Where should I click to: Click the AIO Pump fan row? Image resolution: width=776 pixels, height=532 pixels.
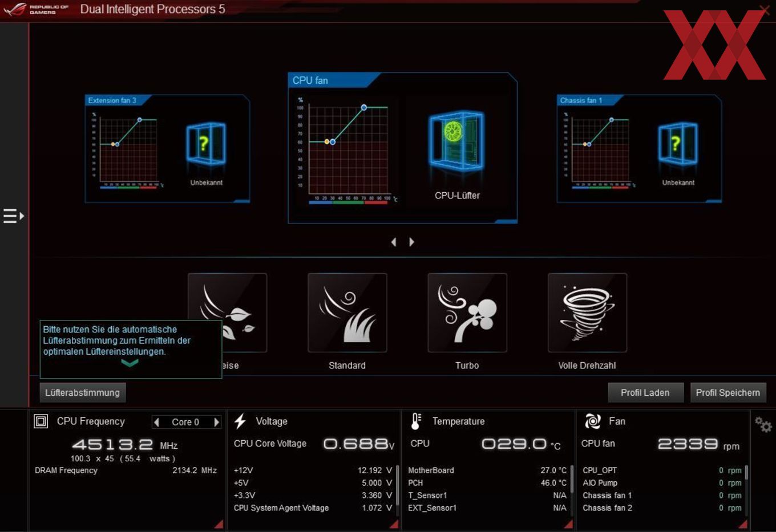pyautogui.click(x=662, y=483)
